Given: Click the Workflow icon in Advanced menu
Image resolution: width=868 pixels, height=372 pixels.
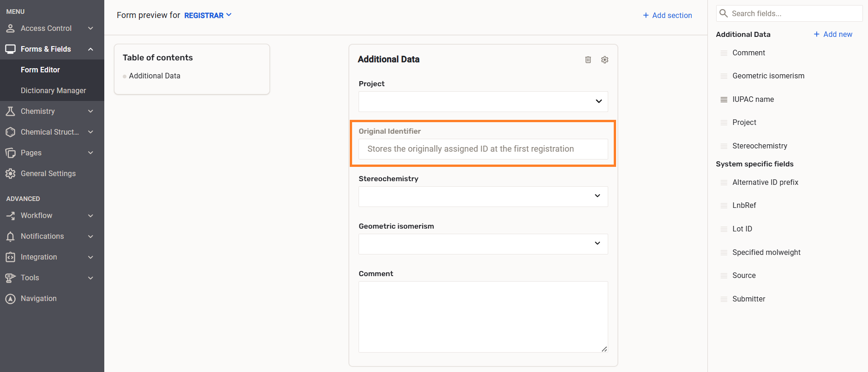Looking at the screenshot, I should (x=10, y=216).
